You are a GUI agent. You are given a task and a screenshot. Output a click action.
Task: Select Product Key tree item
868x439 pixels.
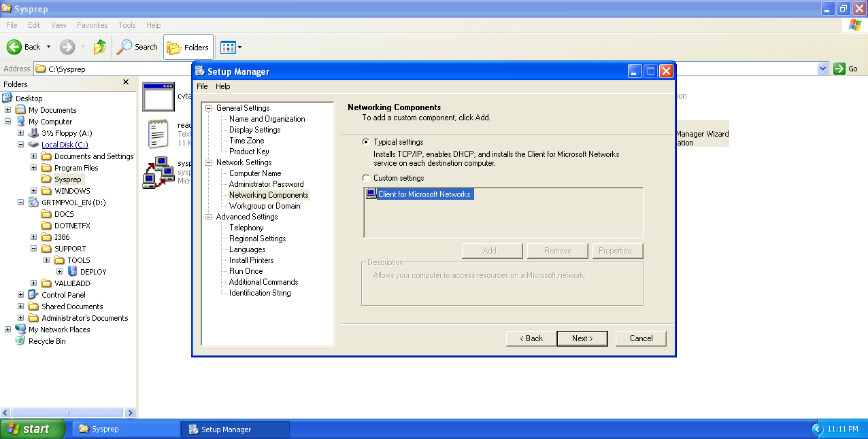point(249,152)
